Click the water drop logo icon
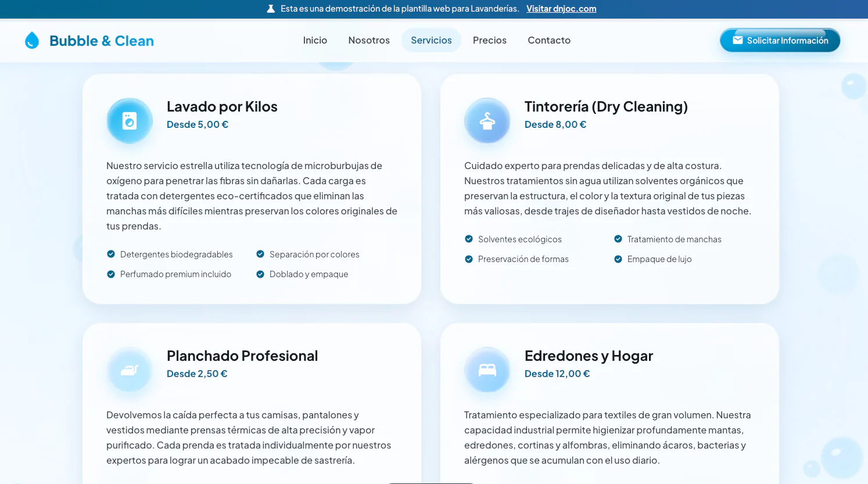868x484 pixels. (32, 40)
